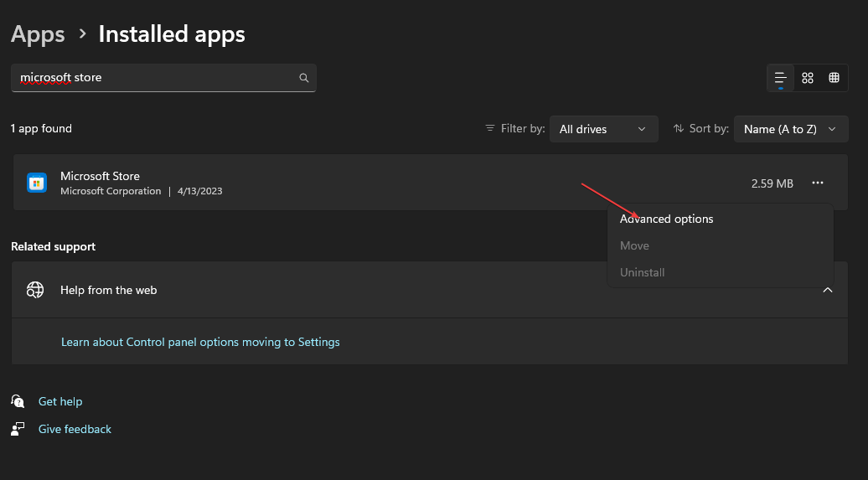Click the Filter by label

[523, 128]
